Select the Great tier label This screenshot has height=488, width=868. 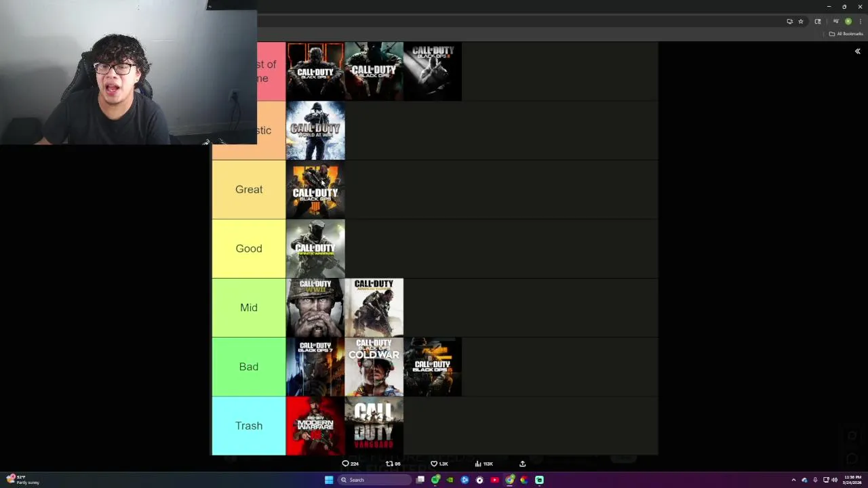point(249,190)
